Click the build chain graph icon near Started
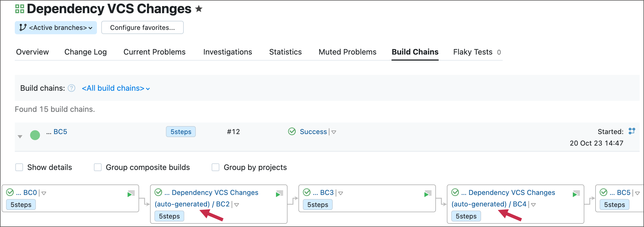The height and width of the screenshot is (227, 644). pyautogui.click(x=632, y=131)
